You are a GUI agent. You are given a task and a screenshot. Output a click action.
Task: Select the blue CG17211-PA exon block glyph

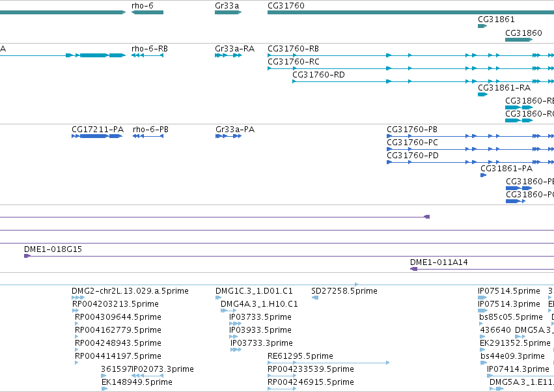pos(97,137)
